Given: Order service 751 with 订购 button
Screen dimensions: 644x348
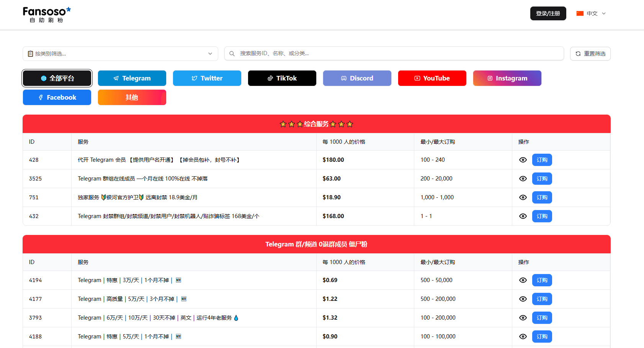Looking at the screenshot, I should click(542, 197).
